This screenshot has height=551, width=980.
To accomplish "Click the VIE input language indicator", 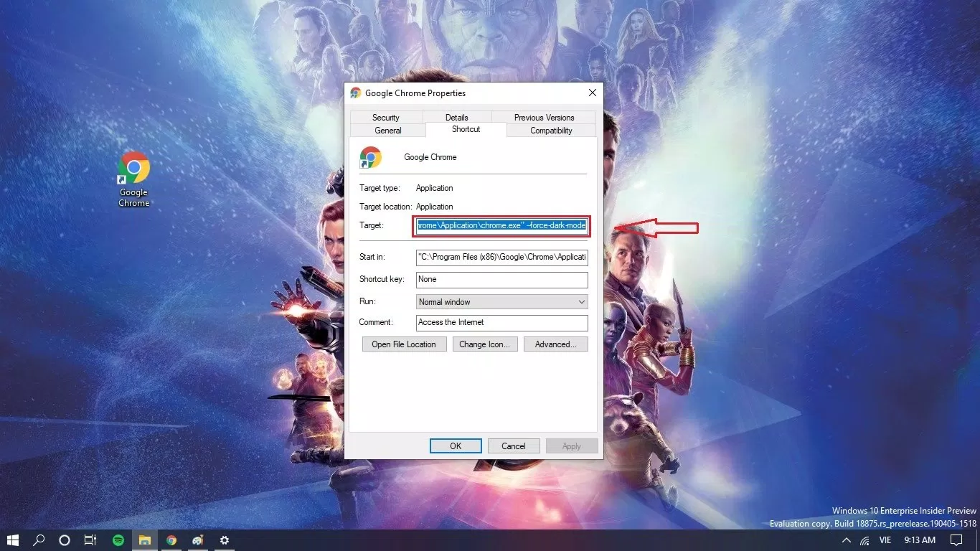I will coord(885,540).
